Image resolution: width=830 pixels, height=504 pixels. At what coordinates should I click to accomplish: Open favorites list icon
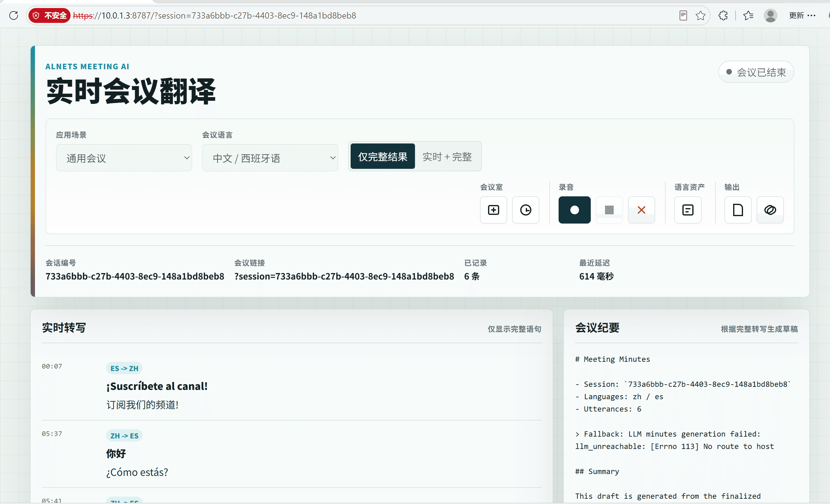point(748,15)
